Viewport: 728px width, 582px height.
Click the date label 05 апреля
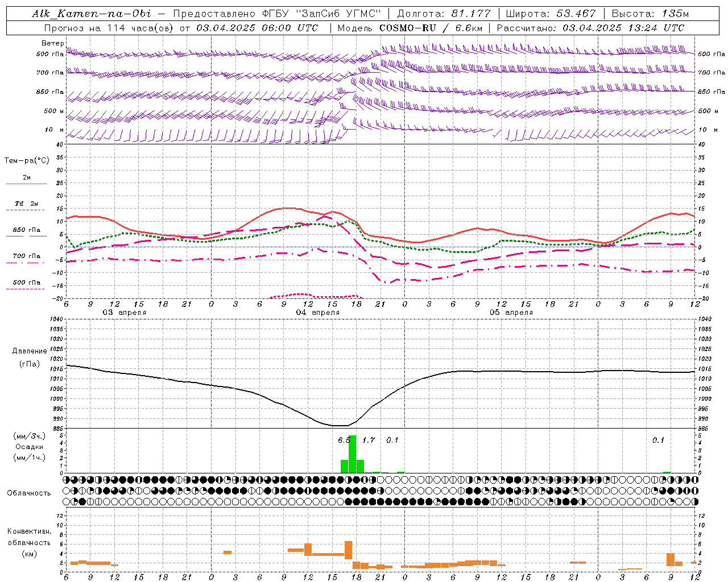pos(511,313)
